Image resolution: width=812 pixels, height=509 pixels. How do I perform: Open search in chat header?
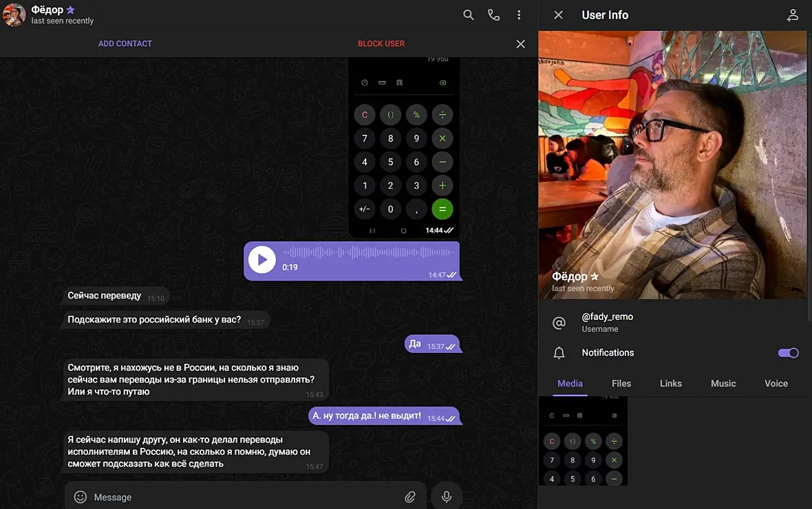click(x=468, y=15)
